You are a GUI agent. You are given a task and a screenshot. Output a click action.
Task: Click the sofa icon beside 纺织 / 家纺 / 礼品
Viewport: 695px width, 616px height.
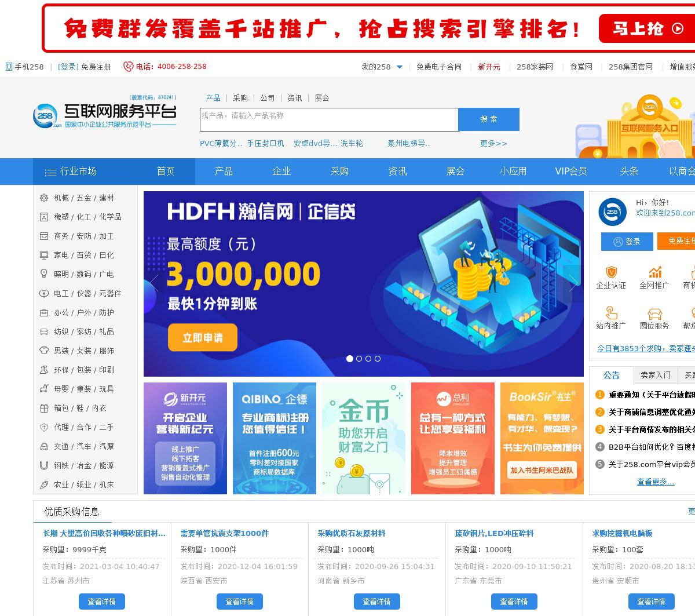44,331
